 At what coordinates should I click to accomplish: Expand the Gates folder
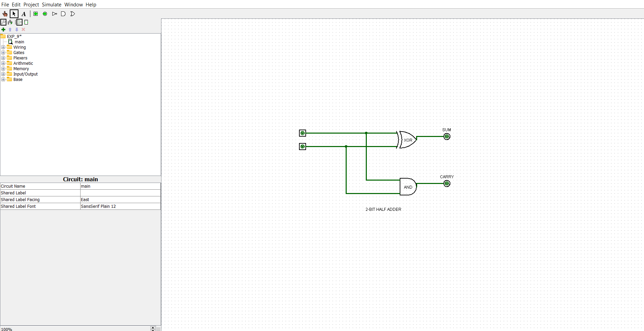pos(3,52)
